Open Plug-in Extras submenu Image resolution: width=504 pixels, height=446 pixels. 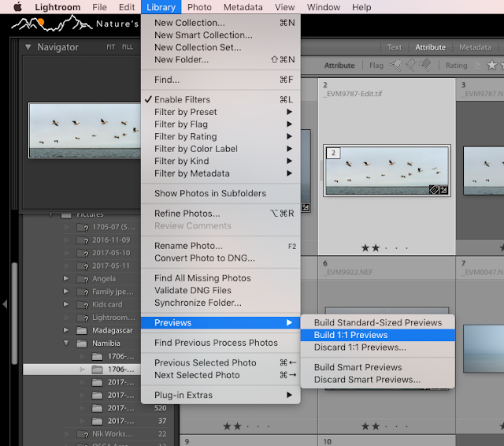(x=220, y=395)
